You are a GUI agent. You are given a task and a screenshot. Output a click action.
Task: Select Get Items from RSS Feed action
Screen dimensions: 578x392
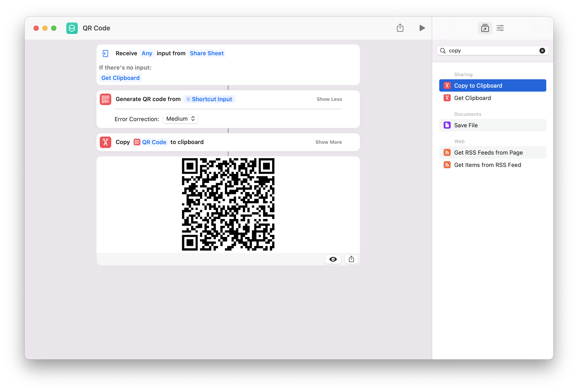493,165
